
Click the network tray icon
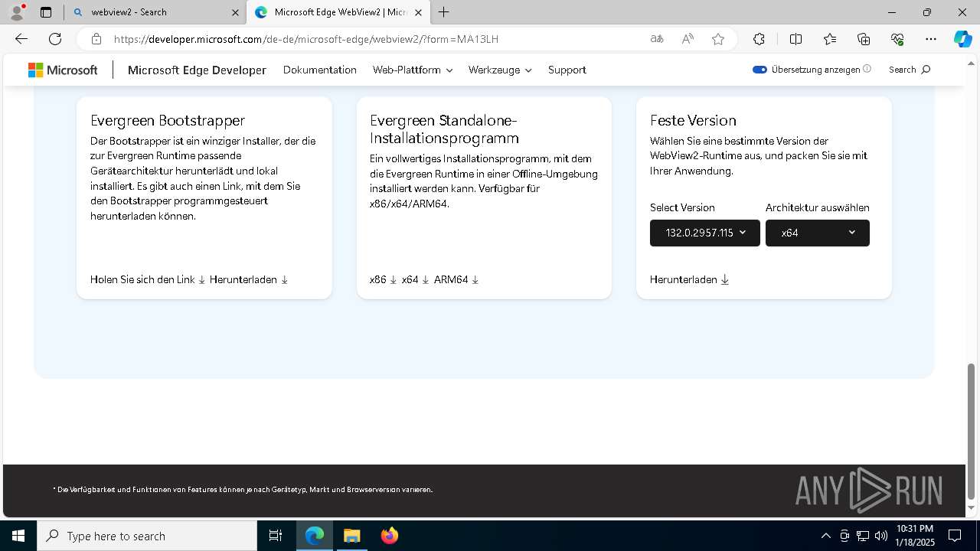pyautogui.click(x=863, y=536)
